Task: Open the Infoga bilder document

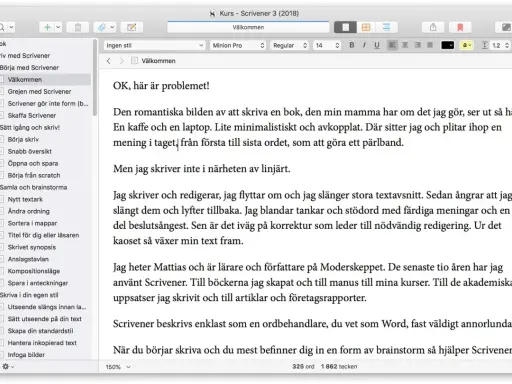Action: [x=26, y=355]
